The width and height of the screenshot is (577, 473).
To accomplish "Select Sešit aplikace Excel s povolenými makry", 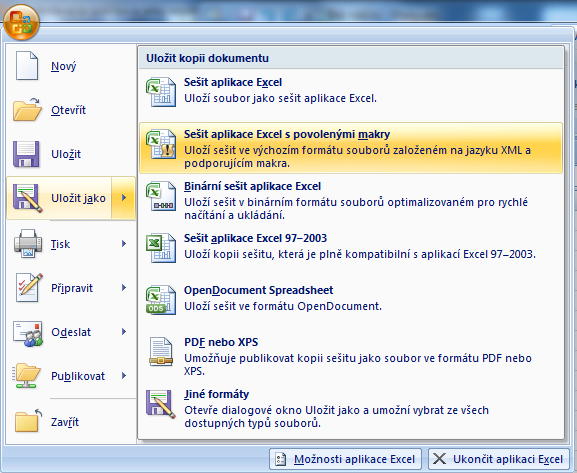I will click(x=351, y=148).
